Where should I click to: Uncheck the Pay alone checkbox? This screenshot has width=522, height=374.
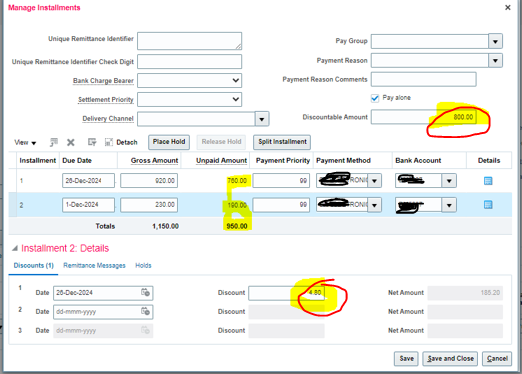tap(375, 98)
